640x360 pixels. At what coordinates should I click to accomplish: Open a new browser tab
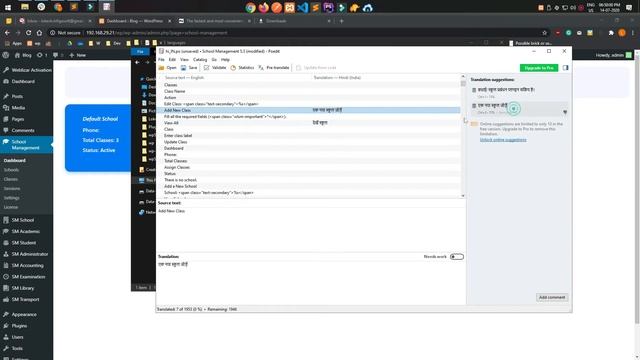click(342, 21)
